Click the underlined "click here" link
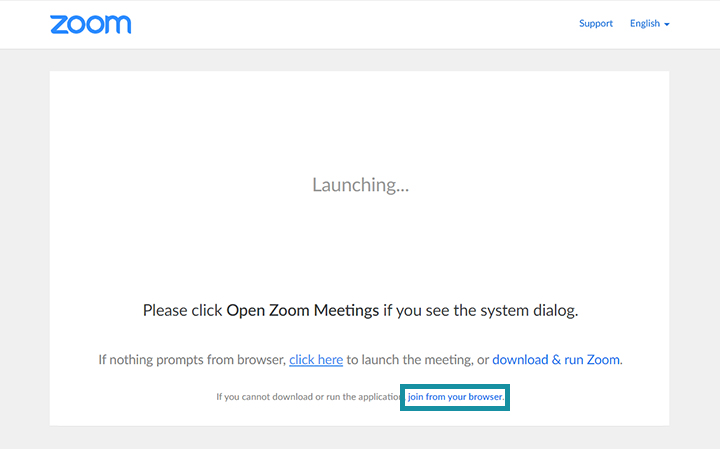 point(316,359)
